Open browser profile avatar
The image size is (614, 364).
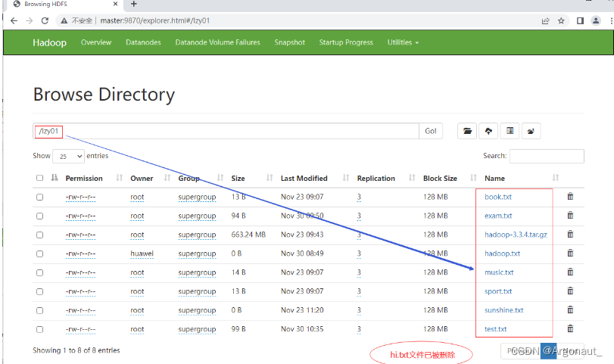pyautogui.click(x=596, y=20)
